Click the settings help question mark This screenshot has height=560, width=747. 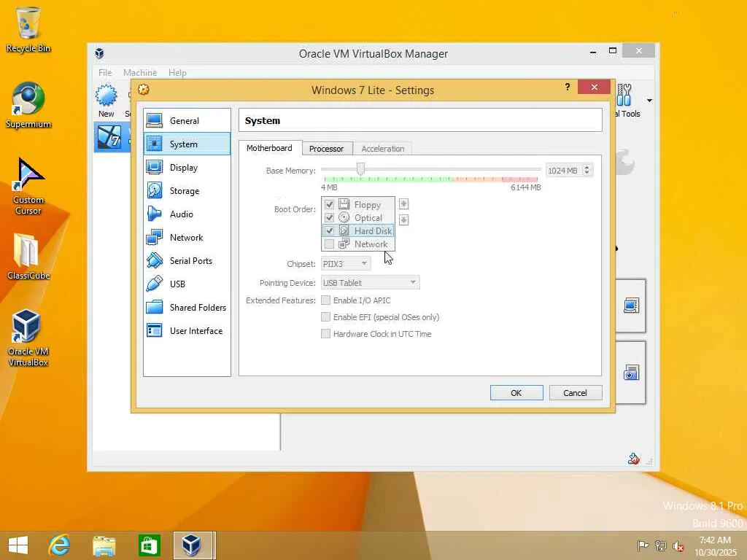(x=567, y=87)
